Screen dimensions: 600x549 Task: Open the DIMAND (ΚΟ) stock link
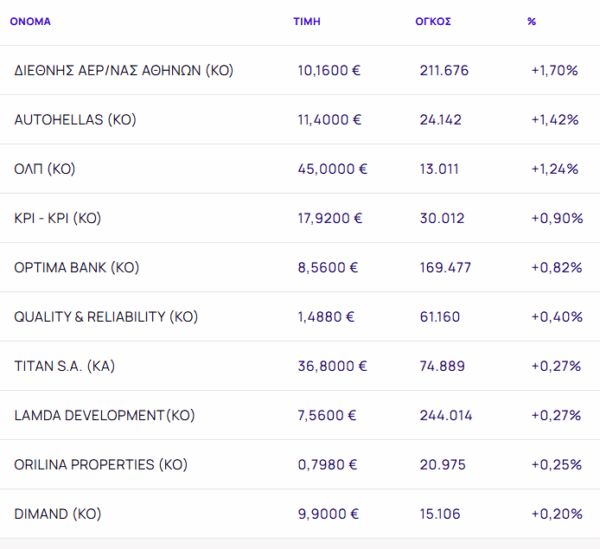[58, 514]
